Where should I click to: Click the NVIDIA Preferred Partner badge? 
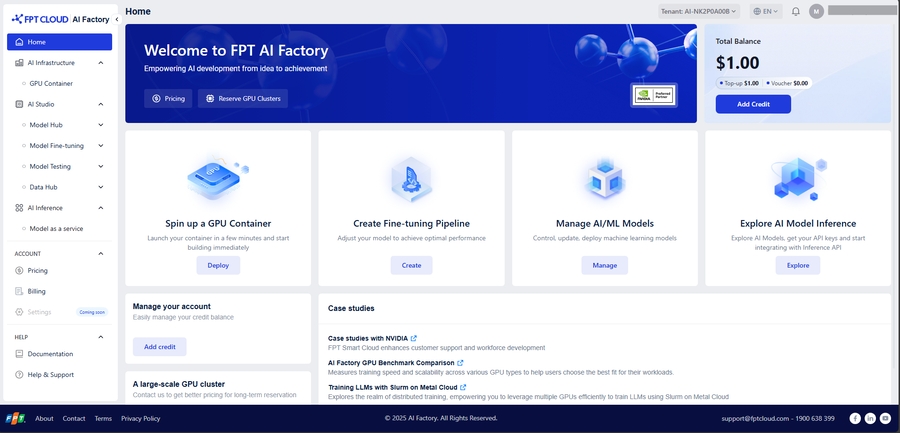tap(655, 95)
